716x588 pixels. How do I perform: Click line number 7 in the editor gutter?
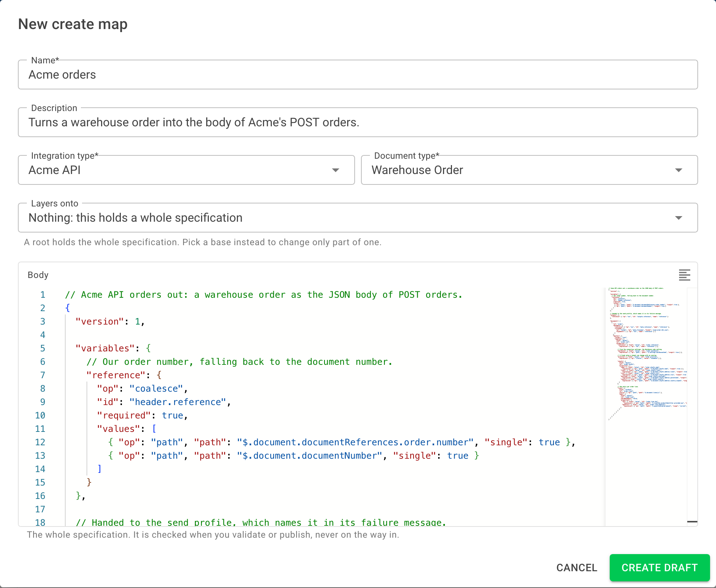(43, 375)
